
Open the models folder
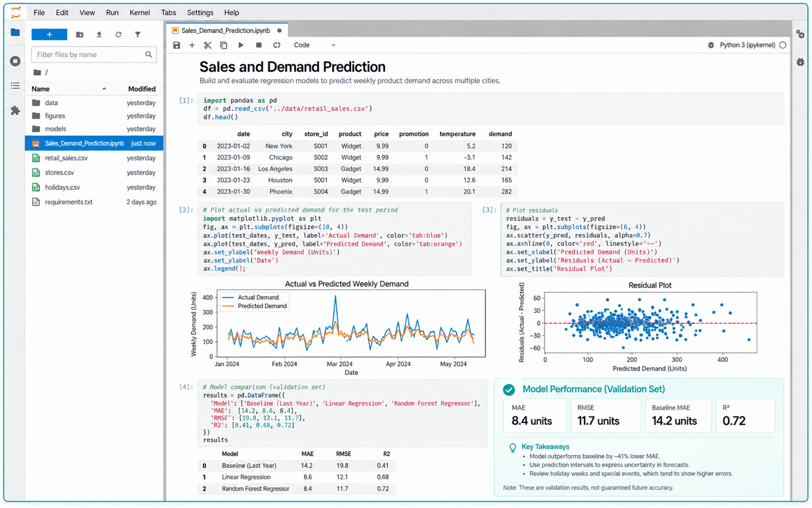[x=94, y=129]
